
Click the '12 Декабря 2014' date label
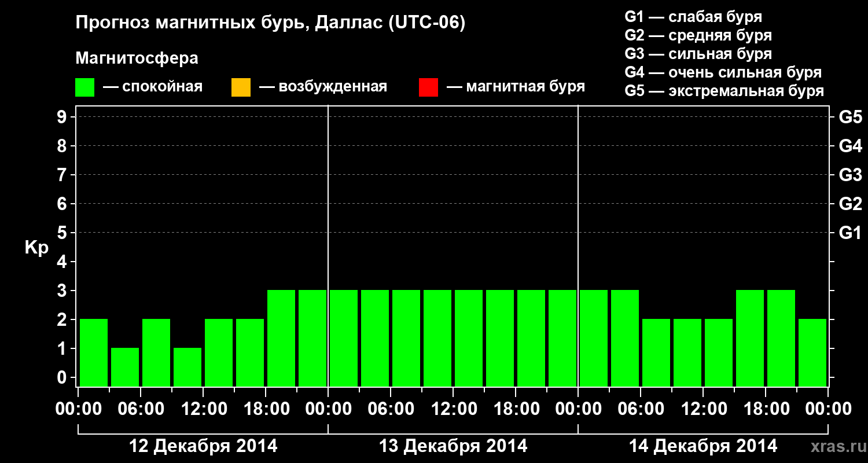[x=203, y=446]
